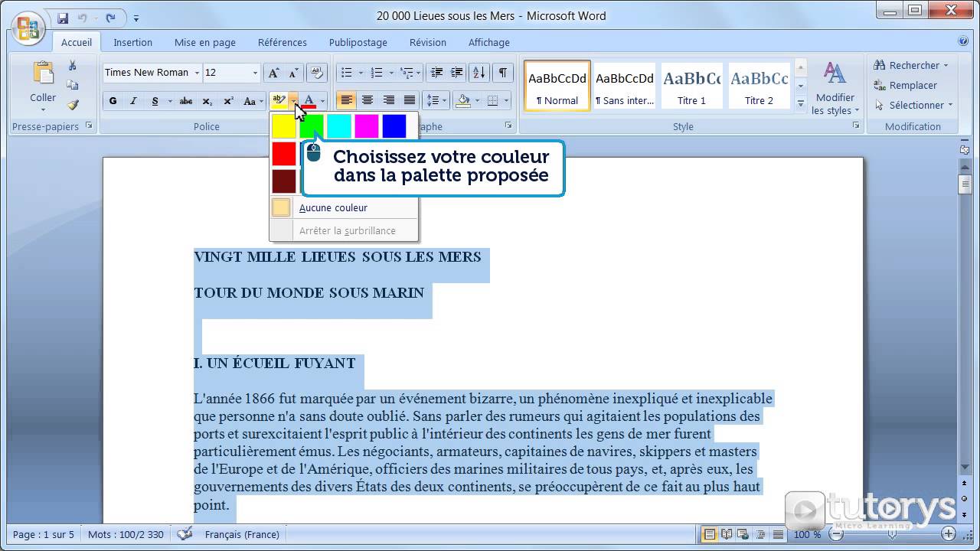Image resolution: width=980 pixels, height=551 pixels.
Task: Expand the styles gallery More arrow
Action: [x=801, y=103]
